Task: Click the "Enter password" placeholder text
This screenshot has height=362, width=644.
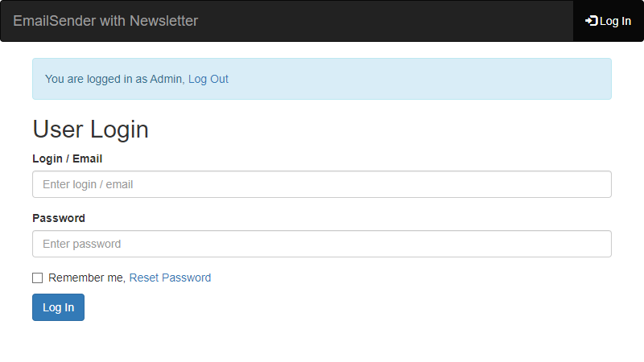Action: click(x=82, y=244)
